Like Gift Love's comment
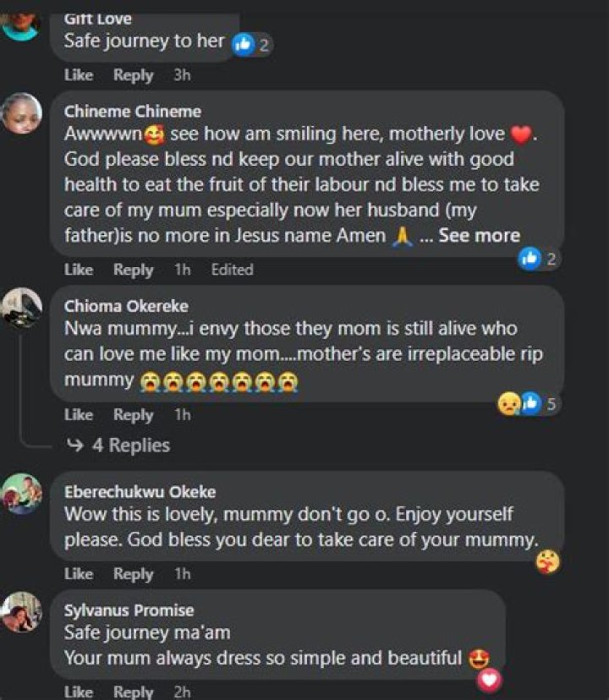The image size is (609, 700). point(79,74)
